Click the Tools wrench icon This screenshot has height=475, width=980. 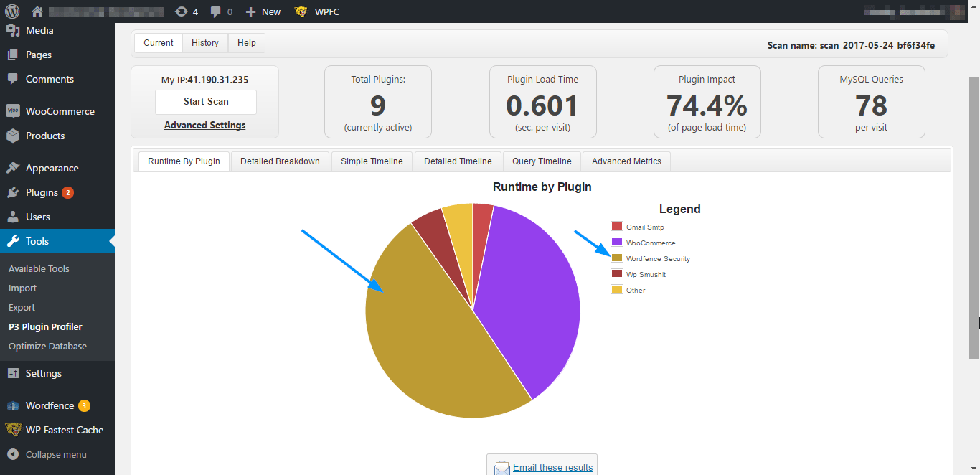tap(13, 241)
